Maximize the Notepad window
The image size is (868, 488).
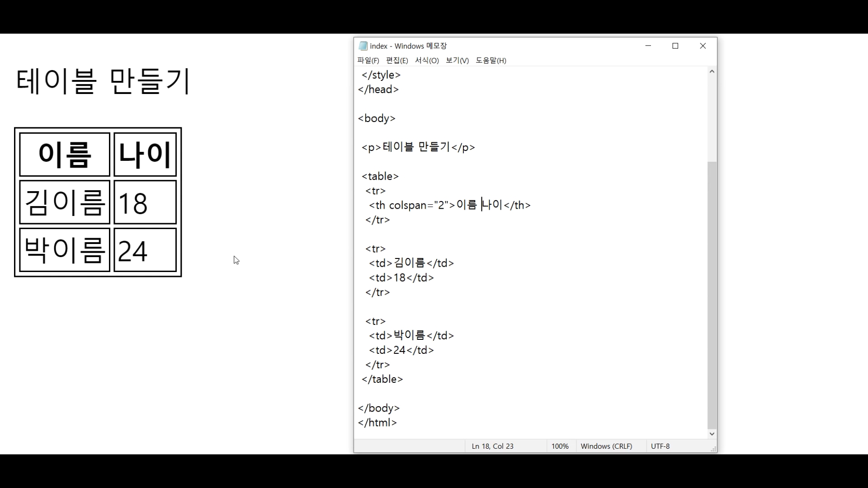point(675,46)
